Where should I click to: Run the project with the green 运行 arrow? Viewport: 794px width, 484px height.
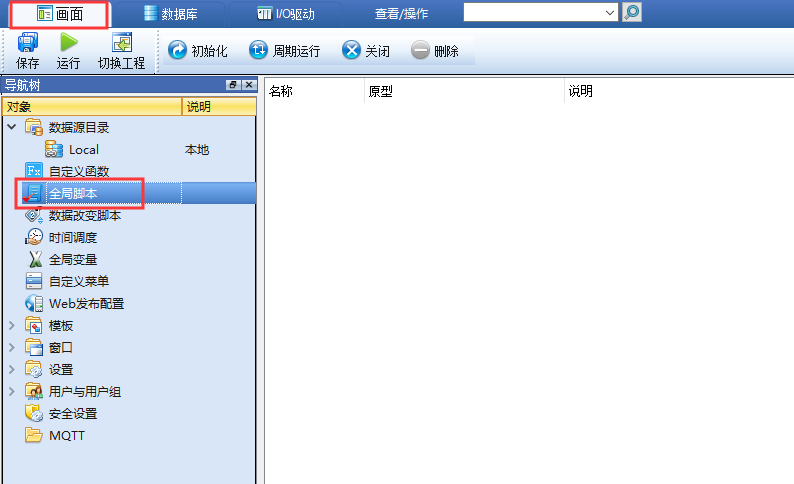pyautogui.click(x=68, y=43)
